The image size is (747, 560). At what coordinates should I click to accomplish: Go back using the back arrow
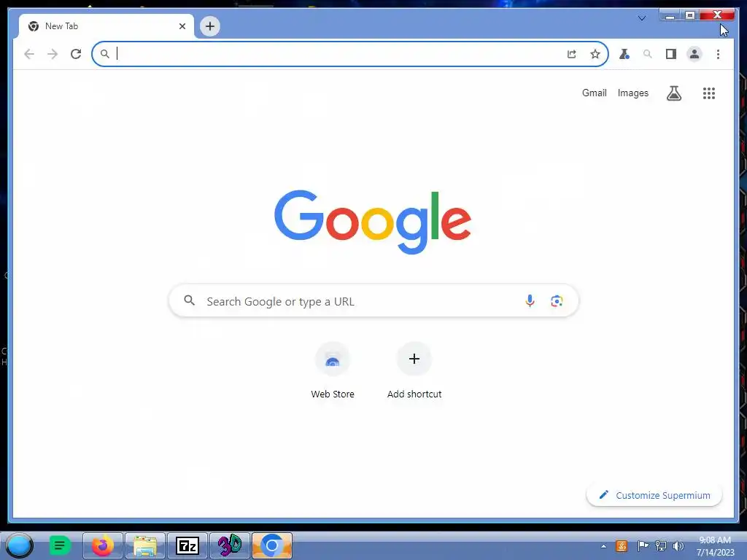29,54
